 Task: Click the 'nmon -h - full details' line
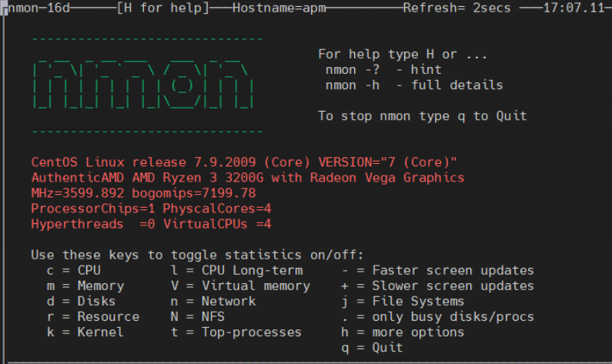(414, 85)
